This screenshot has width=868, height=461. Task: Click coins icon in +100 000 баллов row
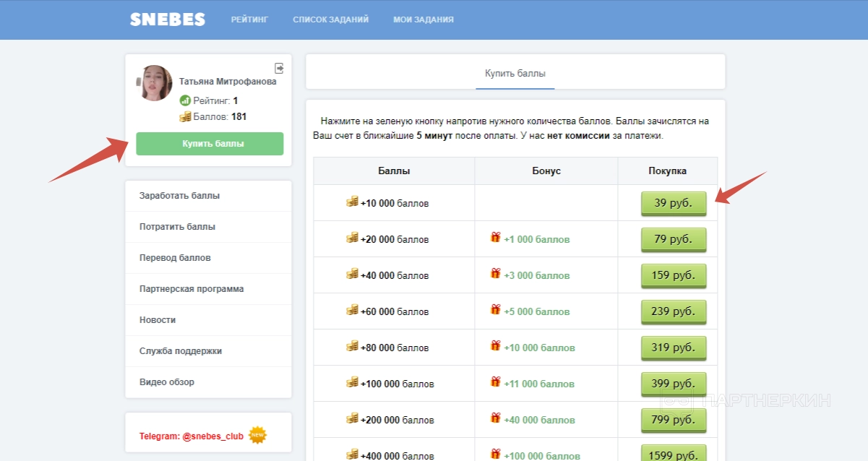tap(353, 382)
